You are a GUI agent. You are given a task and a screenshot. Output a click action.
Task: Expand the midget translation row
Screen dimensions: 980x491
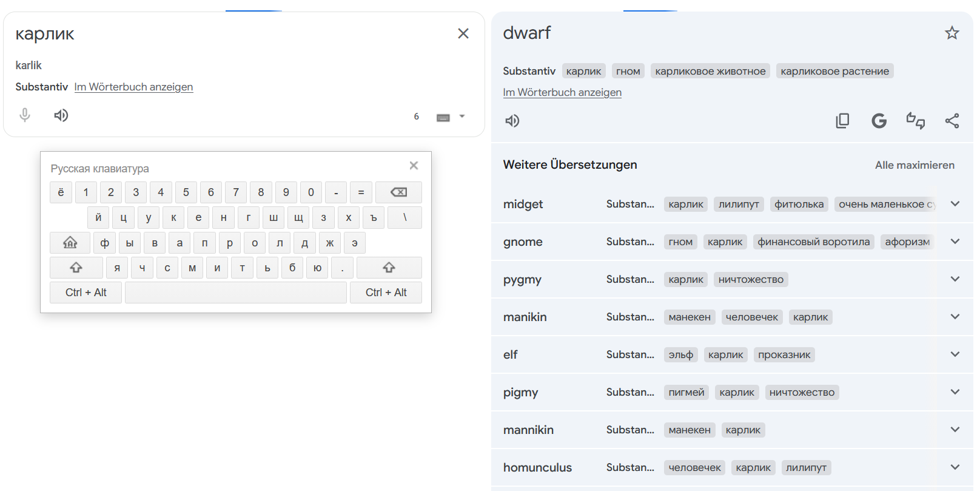[955, 204]
